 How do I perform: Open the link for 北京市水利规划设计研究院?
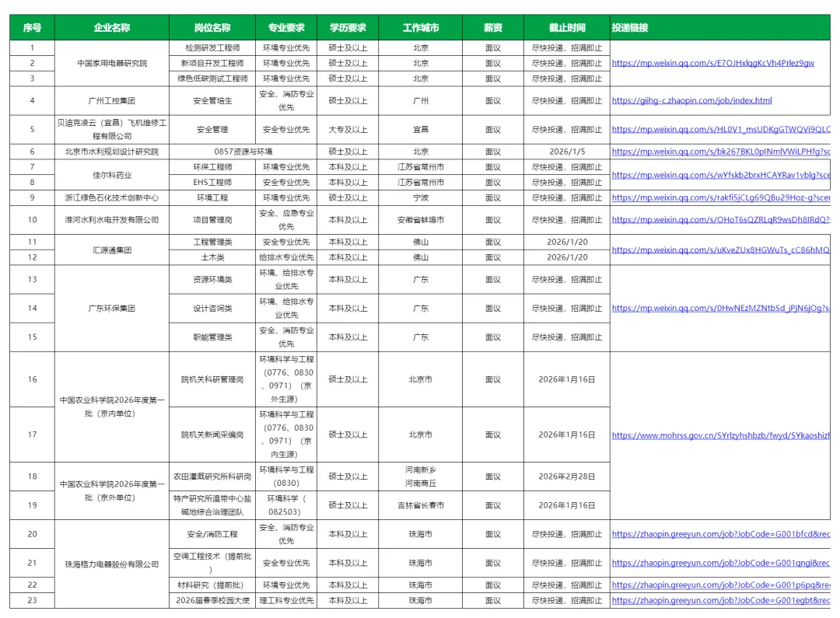[x=720, y=152]
